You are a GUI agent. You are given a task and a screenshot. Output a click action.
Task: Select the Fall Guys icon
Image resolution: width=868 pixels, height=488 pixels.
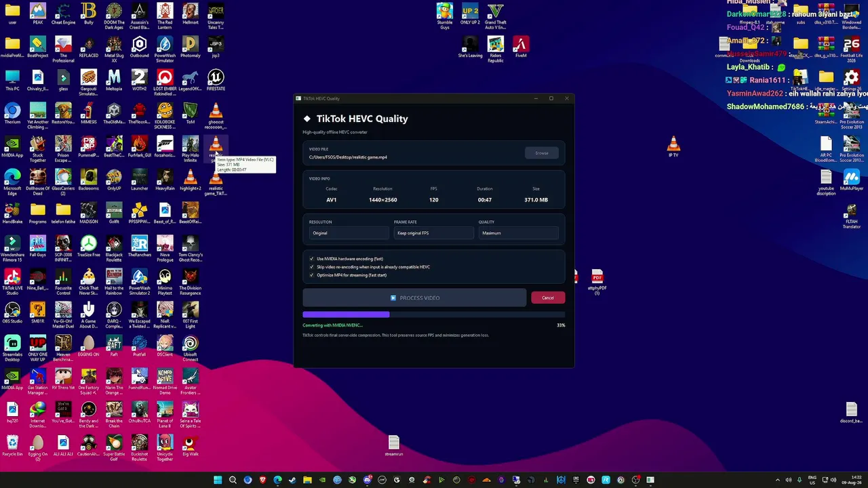click(x=38, y=247)
